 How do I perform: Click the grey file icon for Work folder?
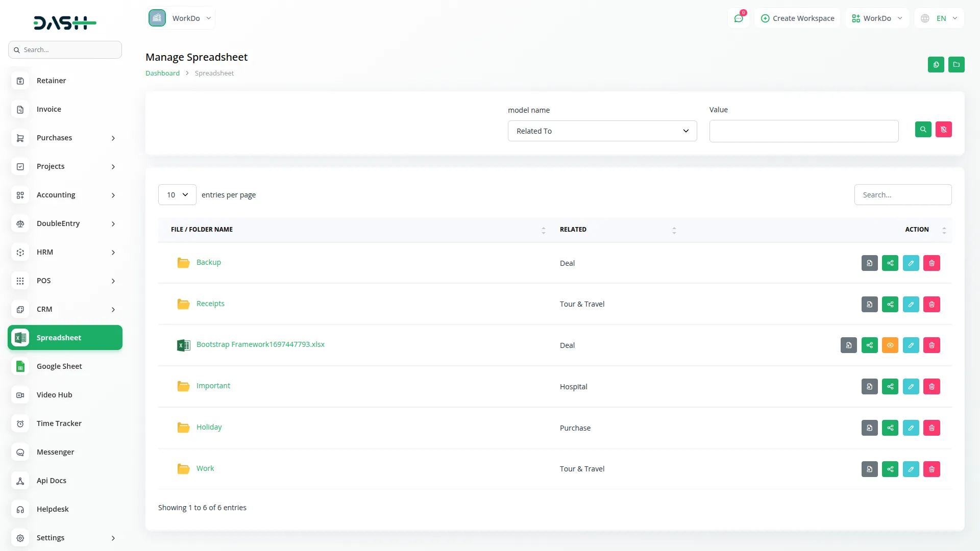(x=869, y=469)
